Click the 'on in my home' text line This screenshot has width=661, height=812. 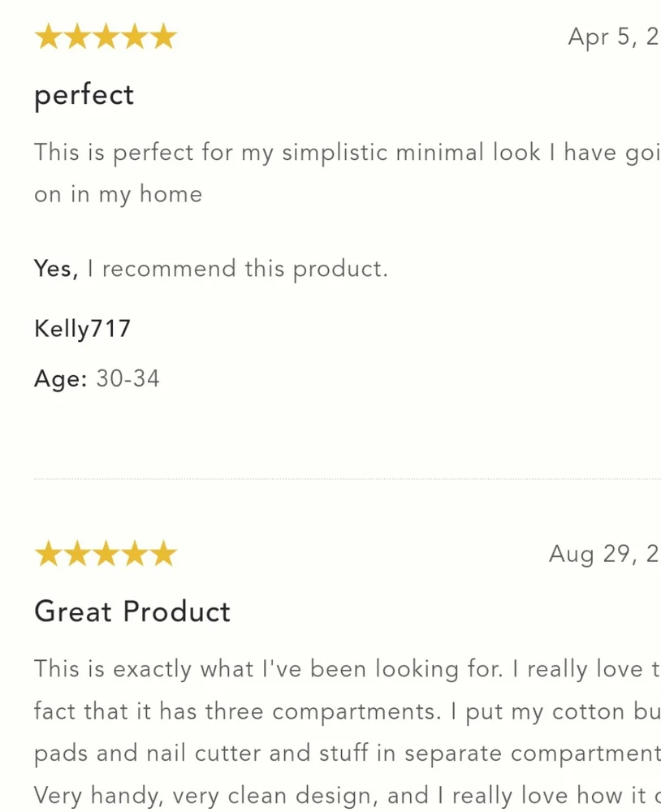click(118, 195)
